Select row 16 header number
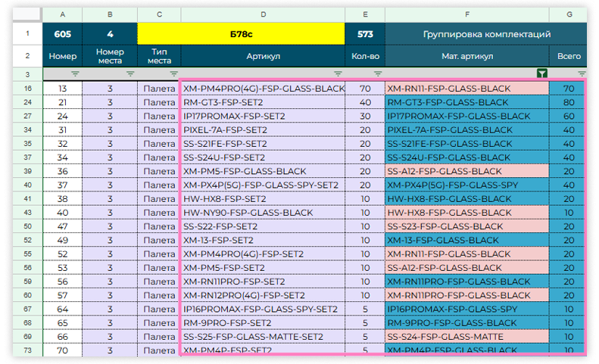The image size is (599, 364). tap(27, 89)
